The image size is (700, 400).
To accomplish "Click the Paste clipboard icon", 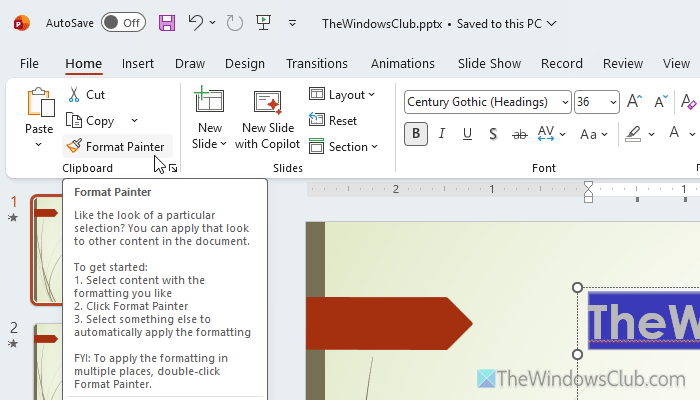I will tap(40, 103).
